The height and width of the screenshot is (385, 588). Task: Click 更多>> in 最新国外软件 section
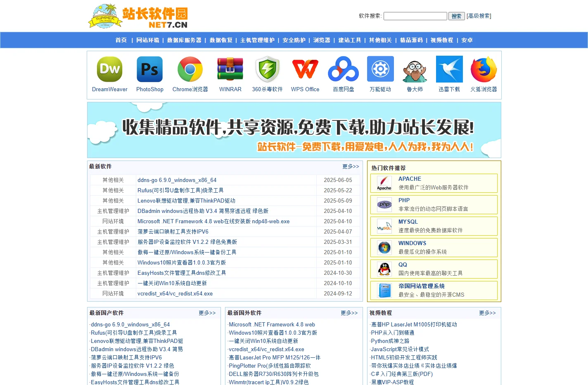click(349, 313)
